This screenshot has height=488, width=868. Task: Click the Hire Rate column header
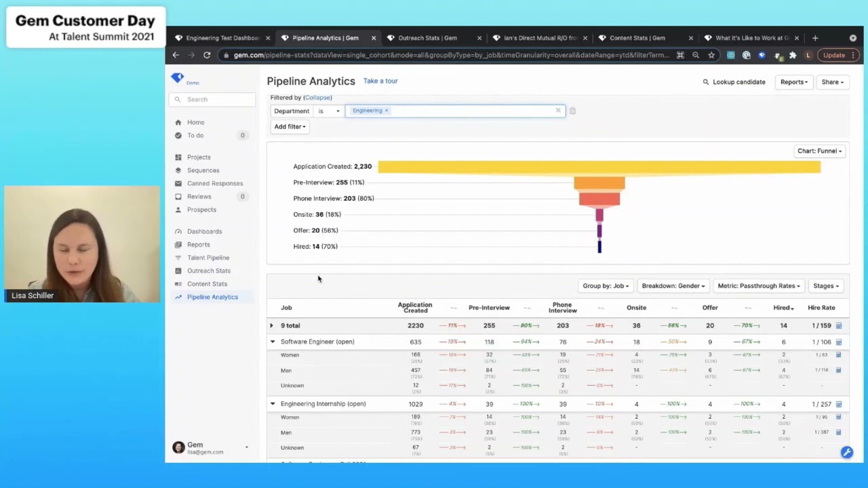(821, 308)
